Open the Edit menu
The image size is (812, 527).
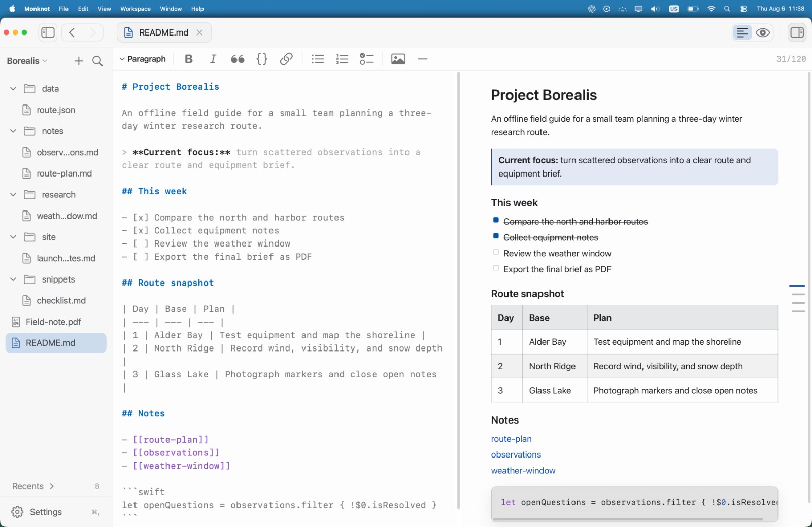point(83,9)
